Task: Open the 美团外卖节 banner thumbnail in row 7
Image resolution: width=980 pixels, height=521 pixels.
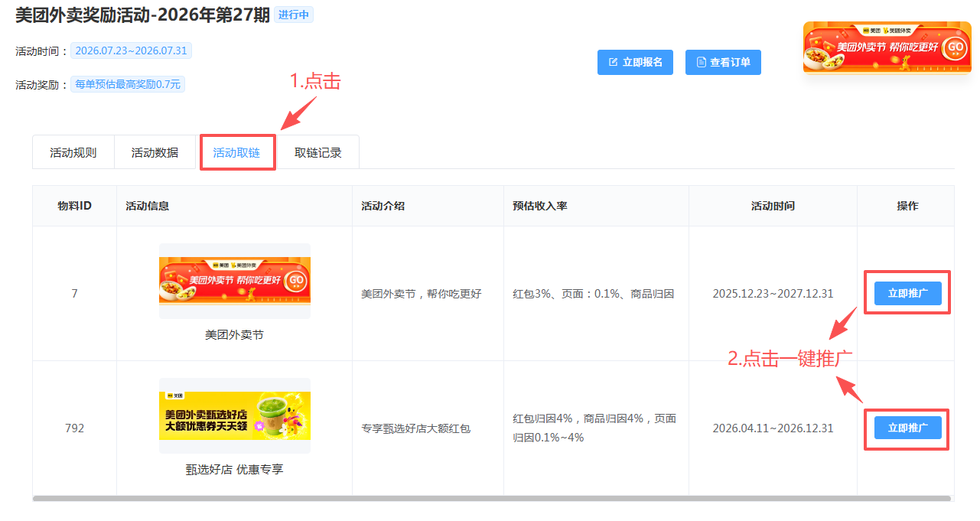Action: (x=235, y=281)
